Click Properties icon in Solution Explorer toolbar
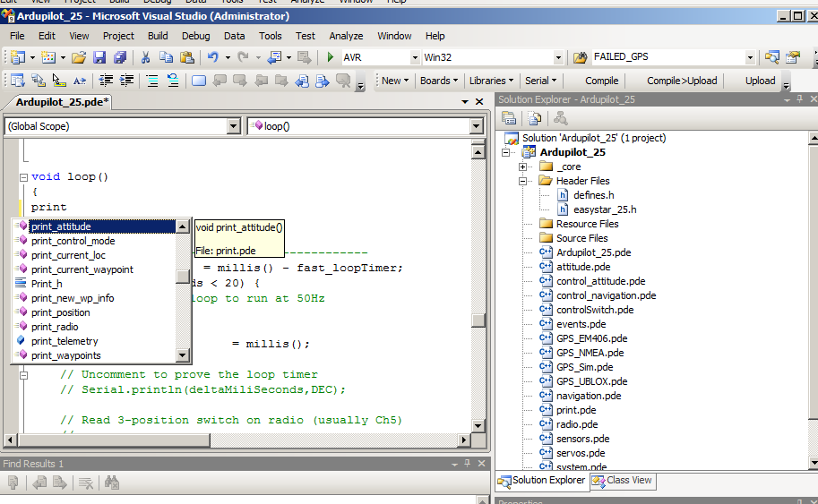This screenshot has width=818, height=504. point(509,118)
